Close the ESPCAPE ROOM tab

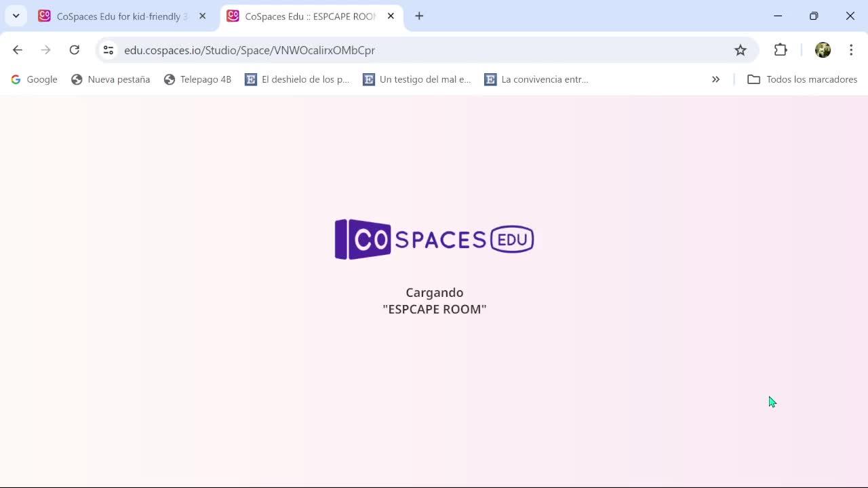391,16
